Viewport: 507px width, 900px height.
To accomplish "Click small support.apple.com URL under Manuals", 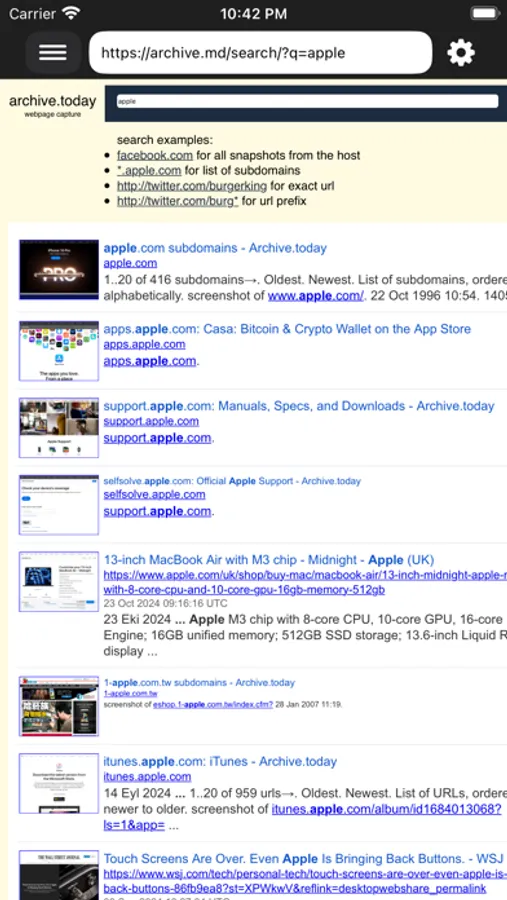I will tap(151, 421).
